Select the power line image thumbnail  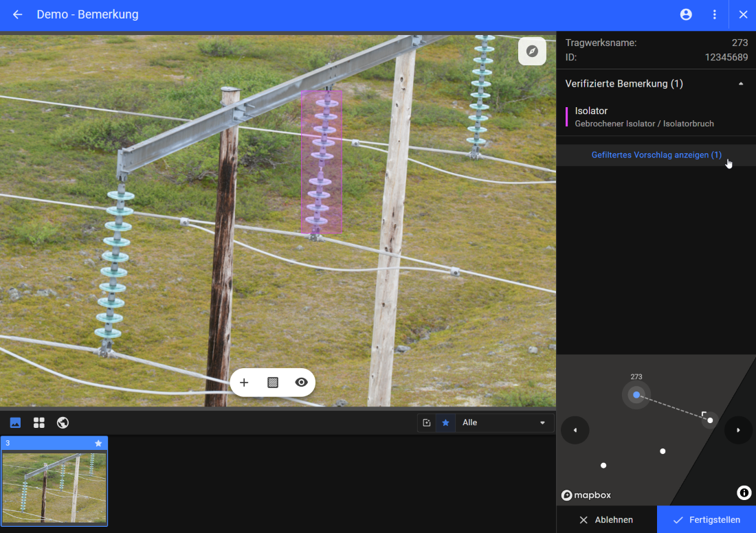54,488
